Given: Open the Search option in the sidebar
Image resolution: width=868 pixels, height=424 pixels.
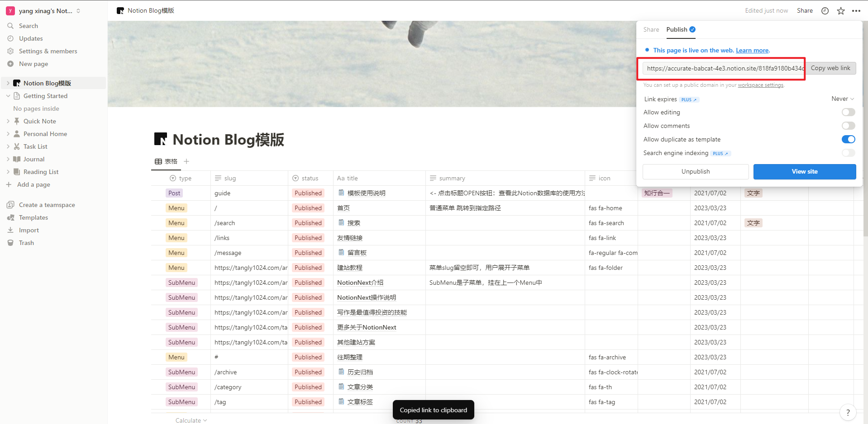Looking at the screenshot, I should pyautogui.click(x=28, y=26).
